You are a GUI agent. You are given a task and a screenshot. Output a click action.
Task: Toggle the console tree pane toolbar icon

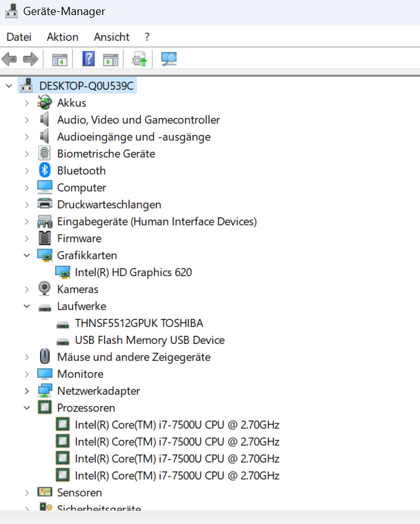pyautogui.click(x=60, y=60)
